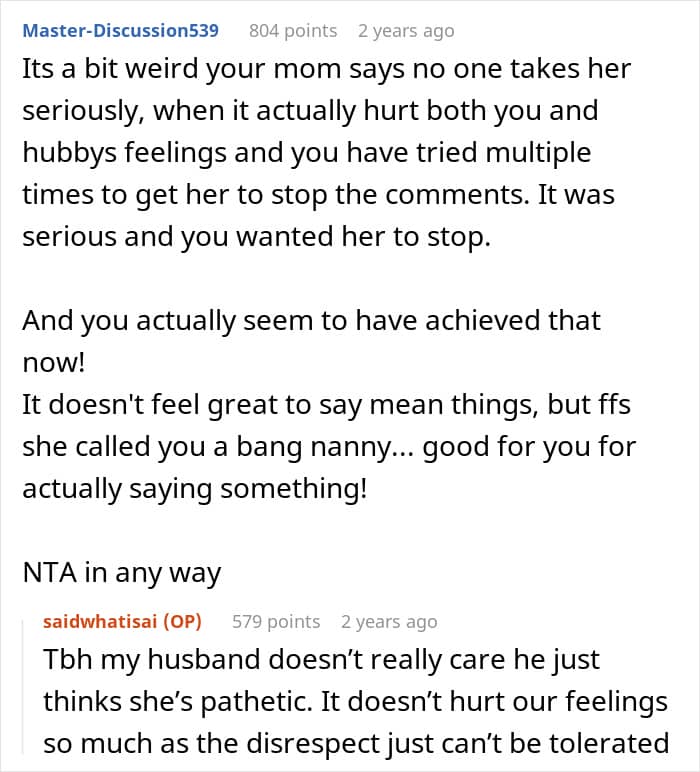Open Master-Discussion539's user profile
The image size is (700, 772).
(121, 30)
